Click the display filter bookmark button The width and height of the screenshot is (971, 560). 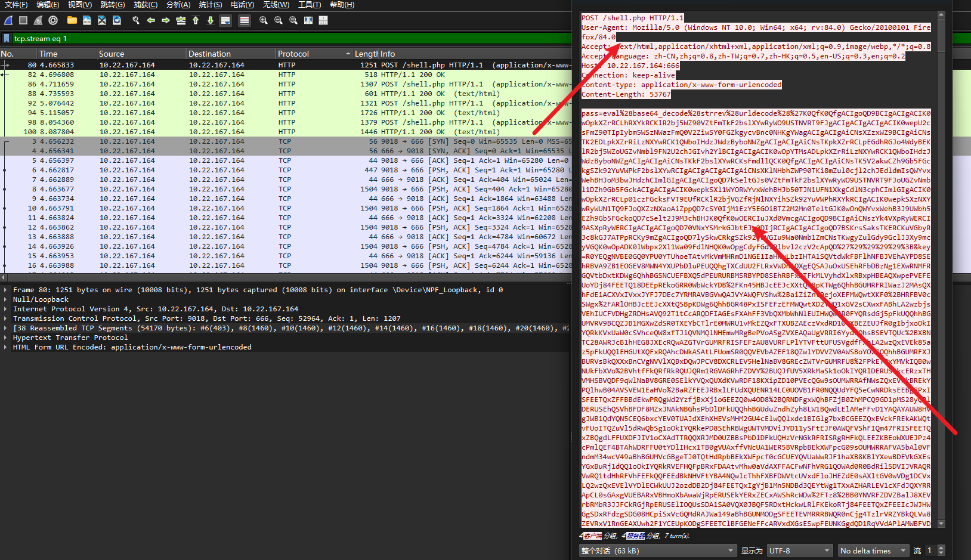[x=7, y=39]
